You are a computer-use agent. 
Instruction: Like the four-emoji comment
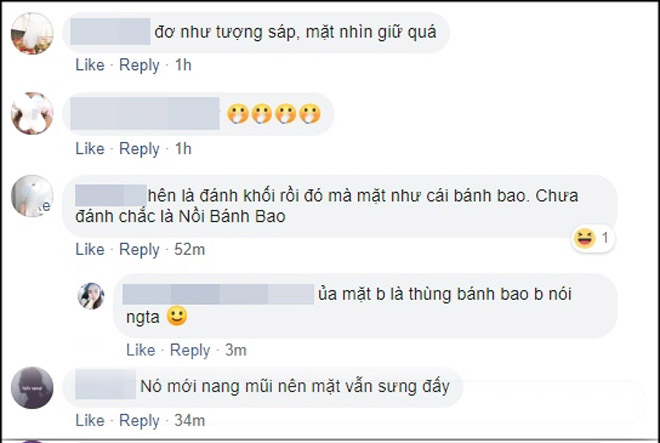(x=89, y=148)
